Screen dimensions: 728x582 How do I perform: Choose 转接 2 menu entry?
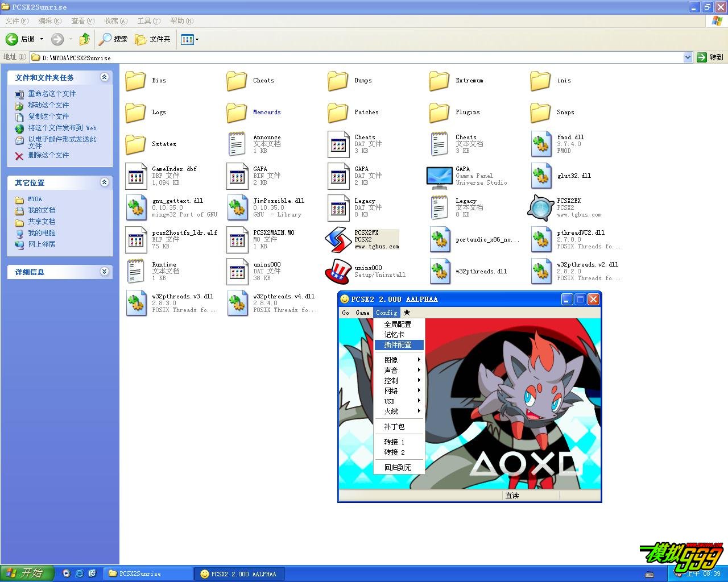pyautogui.click(x=399, y=452)
